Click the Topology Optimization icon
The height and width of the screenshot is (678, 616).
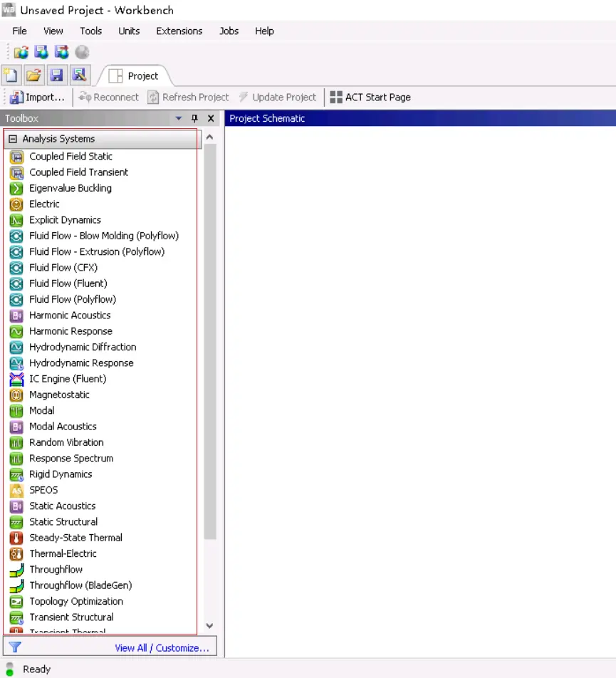pos(16,602)
